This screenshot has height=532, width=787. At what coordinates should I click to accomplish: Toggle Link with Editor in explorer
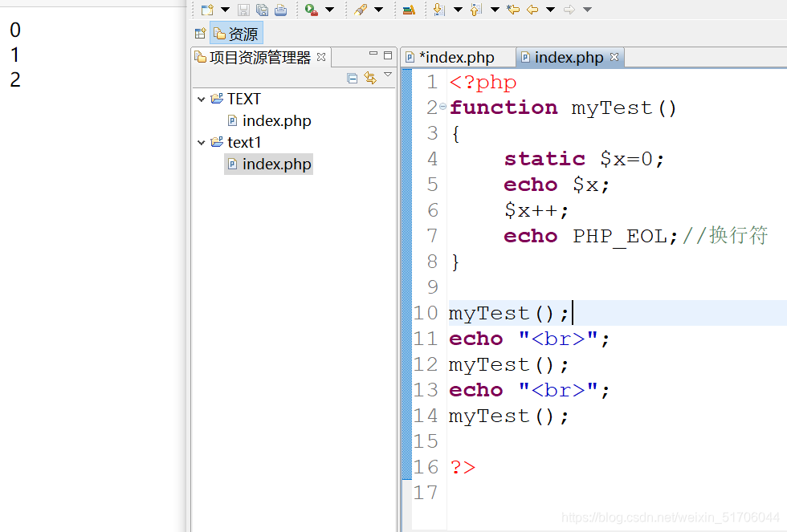370,78
